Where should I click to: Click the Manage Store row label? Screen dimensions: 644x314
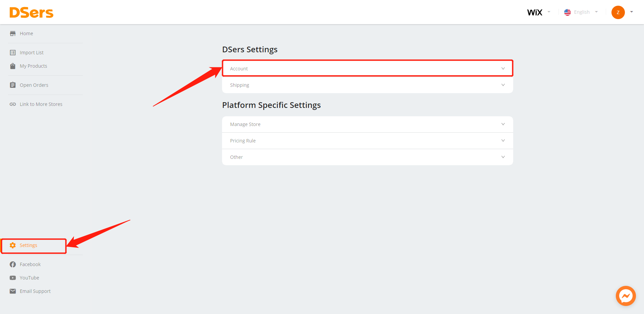tap(245, 124)
